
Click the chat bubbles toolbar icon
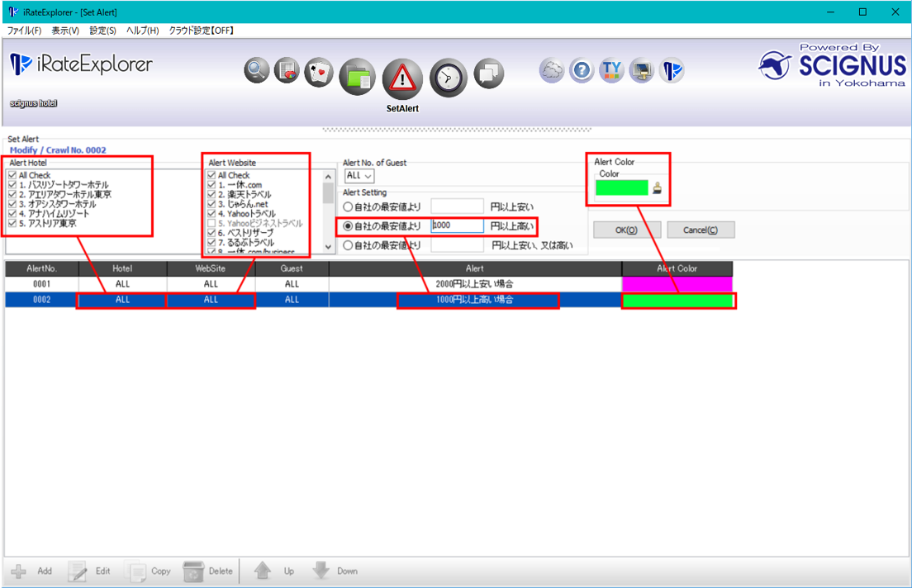pyautogui.click(x=489, y=73)
